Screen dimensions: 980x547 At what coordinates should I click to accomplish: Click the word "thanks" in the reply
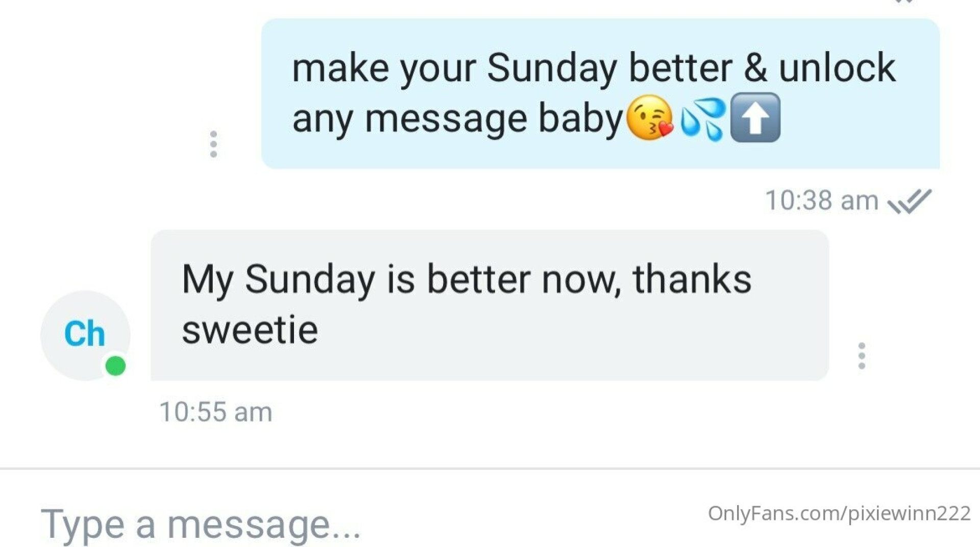point(692,279)
